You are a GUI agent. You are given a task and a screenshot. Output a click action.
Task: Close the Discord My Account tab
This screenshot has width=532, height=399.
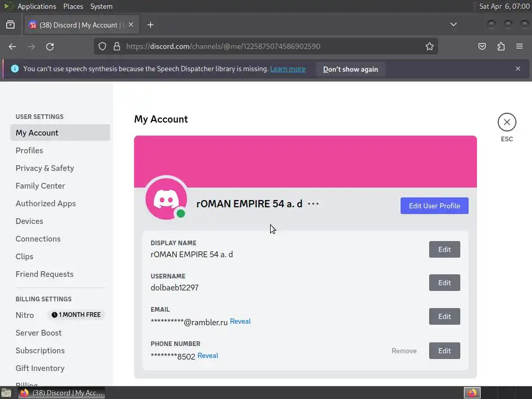[131, 25]
